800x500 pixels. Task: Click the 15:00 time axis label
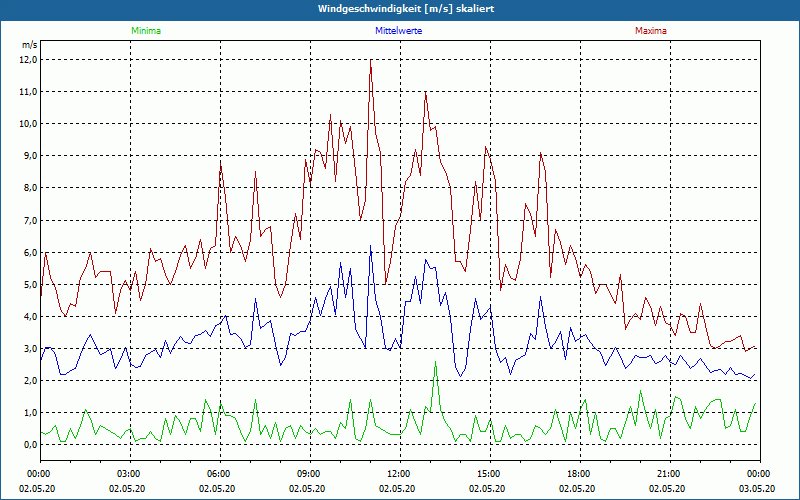point(489,474)
